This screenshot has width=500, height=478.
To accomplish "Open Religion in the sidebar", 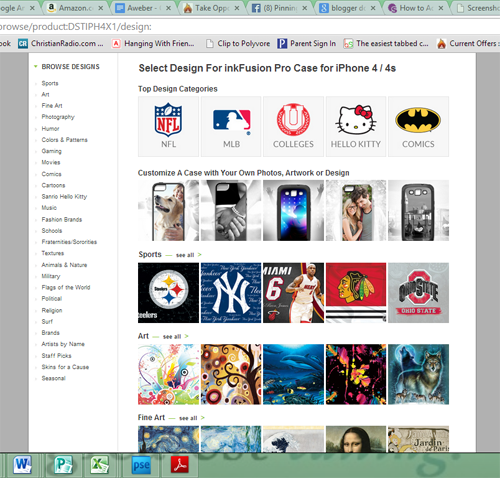I will click(x=52, y=310).
